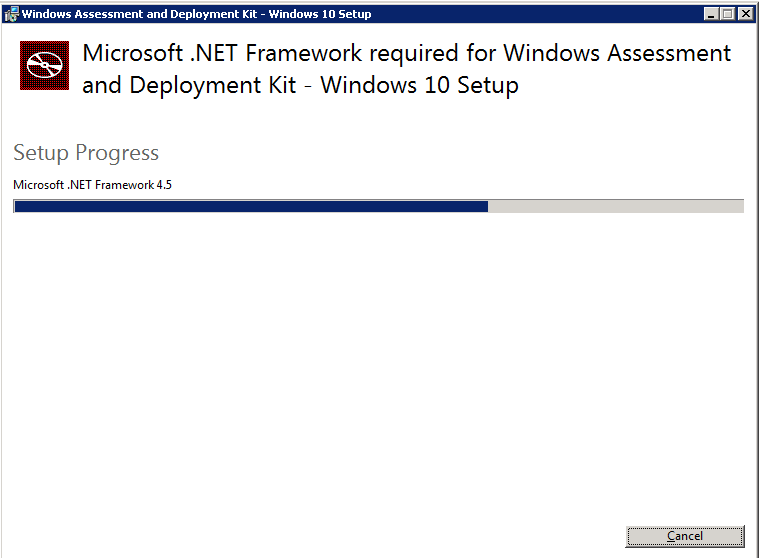Click the red disc setup icon

click(x=44, y=65)
